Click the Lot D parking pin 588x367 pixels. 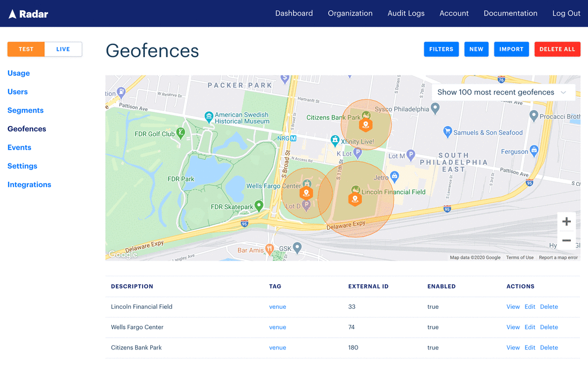(306, 206)
